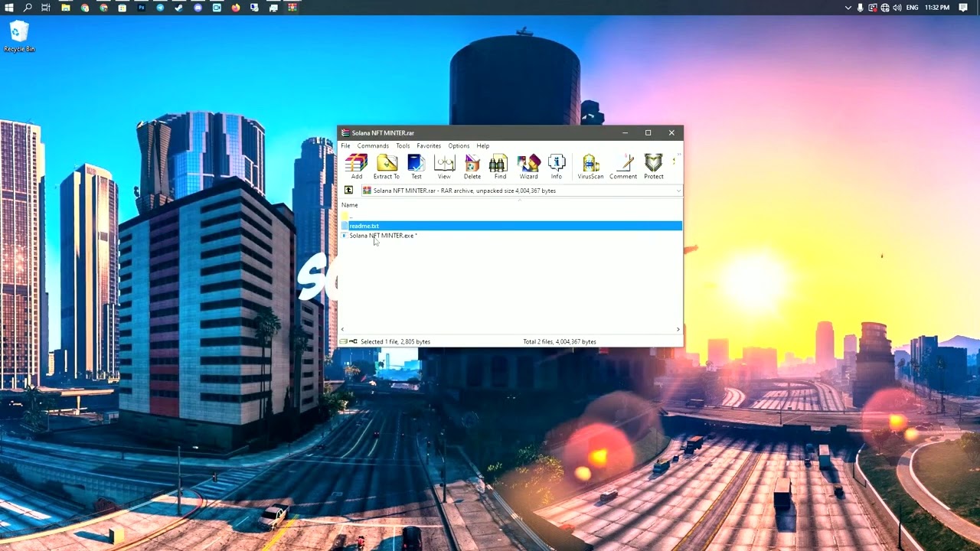Open Steam from the taskbar
Image resolution: width=980 pixels, height=551 pixels.
click(x=179, y=8)
